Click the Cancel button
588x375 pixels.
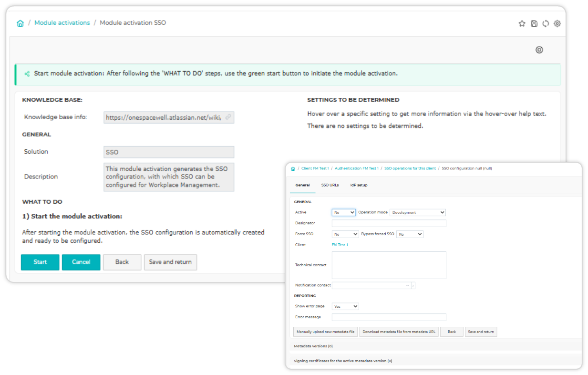coord(81,262)
